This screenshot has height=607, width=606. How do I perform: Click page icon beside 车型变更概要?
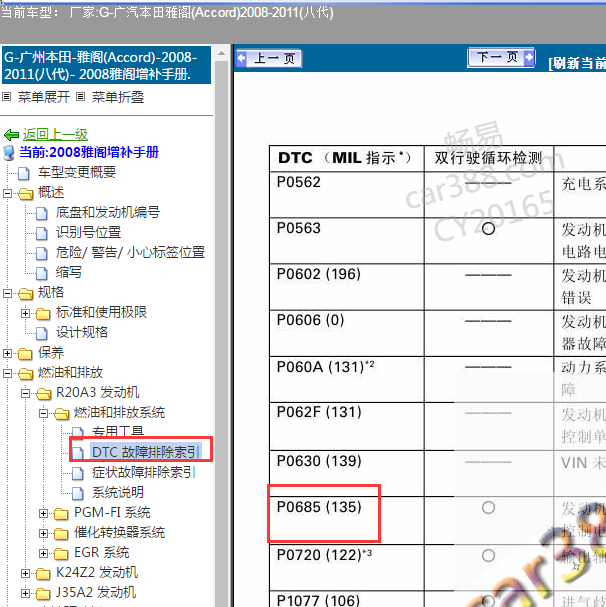[x=24, y=173]
